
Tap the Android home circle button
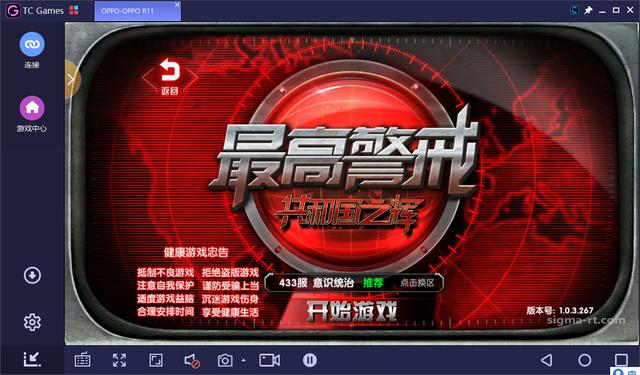(x=584, y=360)
